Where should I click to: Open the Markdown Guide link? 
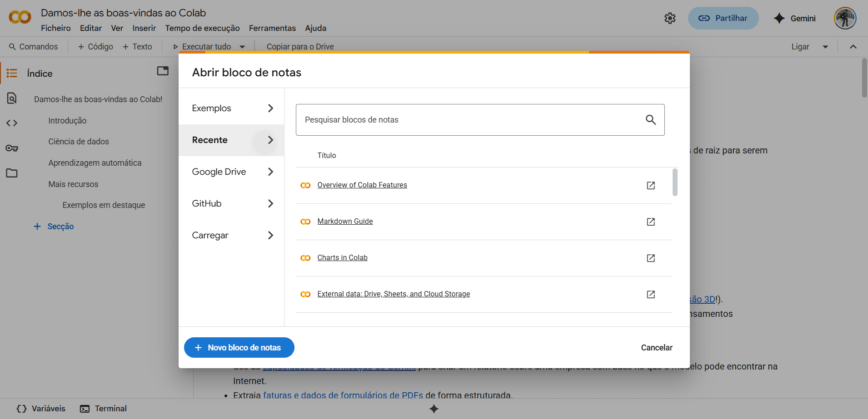[345, 221]
